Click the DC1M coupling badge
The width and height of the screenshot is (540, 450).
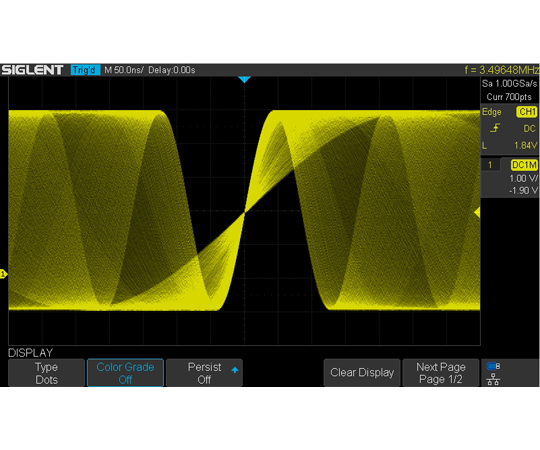524,165
